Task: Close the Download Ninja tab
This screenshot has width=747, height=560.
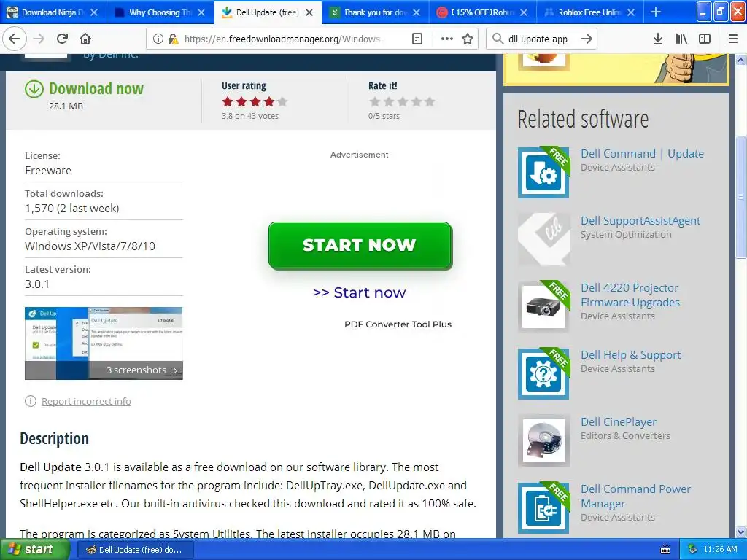Action: 94,12
